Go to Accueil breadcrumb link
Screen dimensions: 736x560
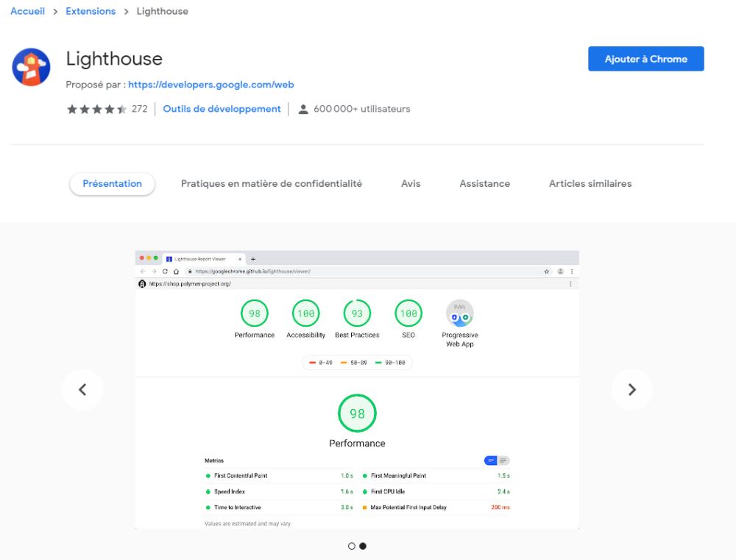click(x=28, y=11)
